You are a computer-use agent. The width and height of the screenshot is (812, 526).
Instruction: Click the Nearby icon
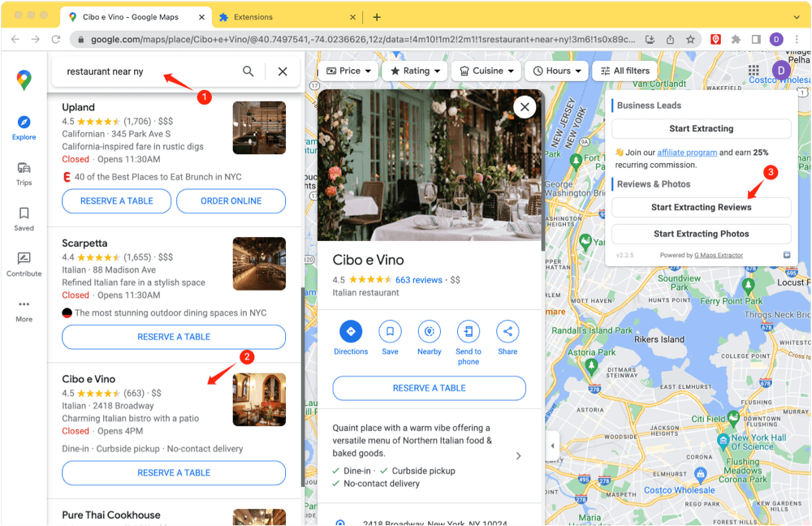[430, 331]
